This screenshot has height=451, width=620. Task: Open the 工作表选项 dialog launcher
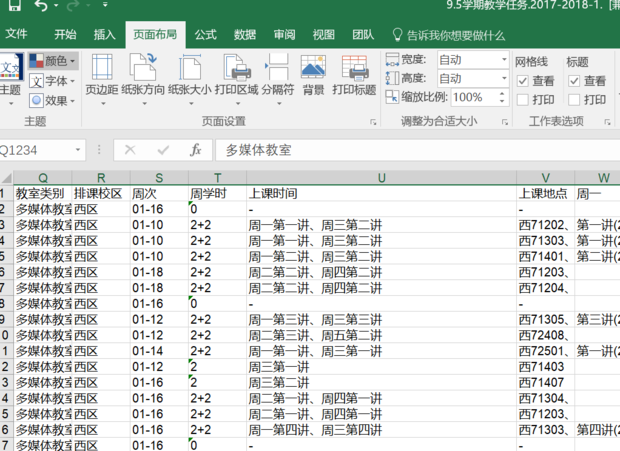click(x=608, y=122)
